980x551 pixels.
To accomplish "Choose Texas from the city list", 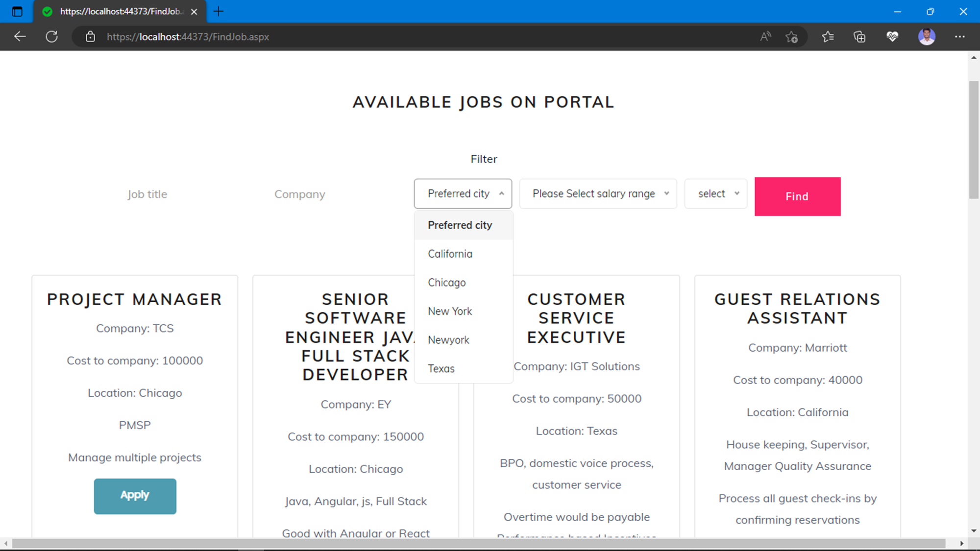I will click(x=464, y=369).
